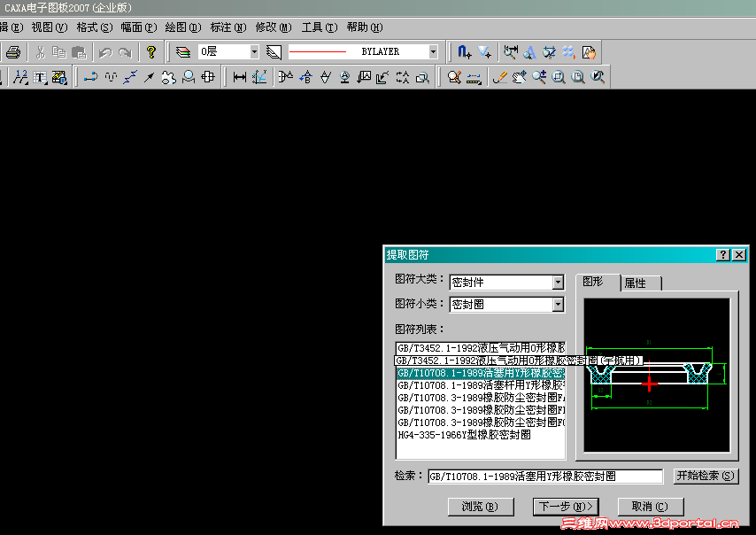
Task: Click the Redo arrow icon
Action: (125, 51)
